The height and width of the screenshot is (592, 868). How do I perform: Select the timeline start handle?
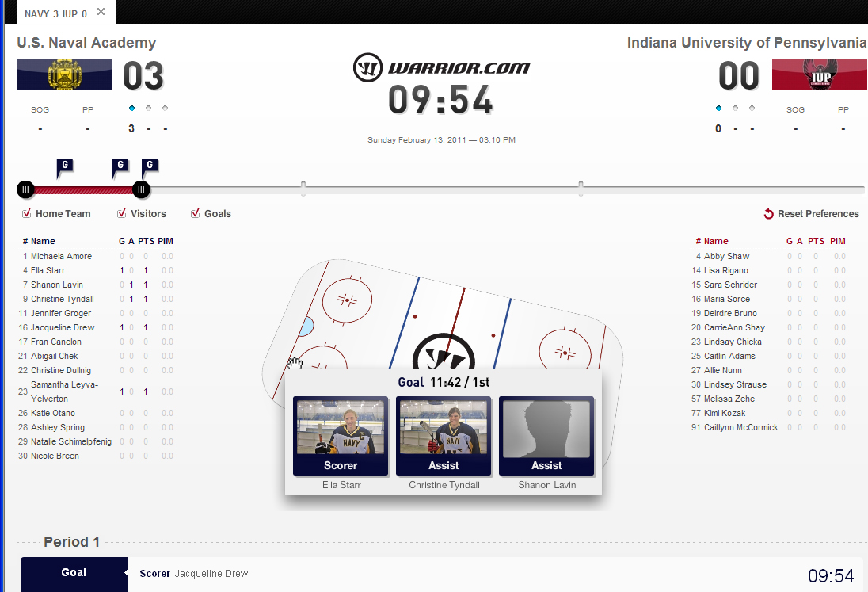coord(25,189)
